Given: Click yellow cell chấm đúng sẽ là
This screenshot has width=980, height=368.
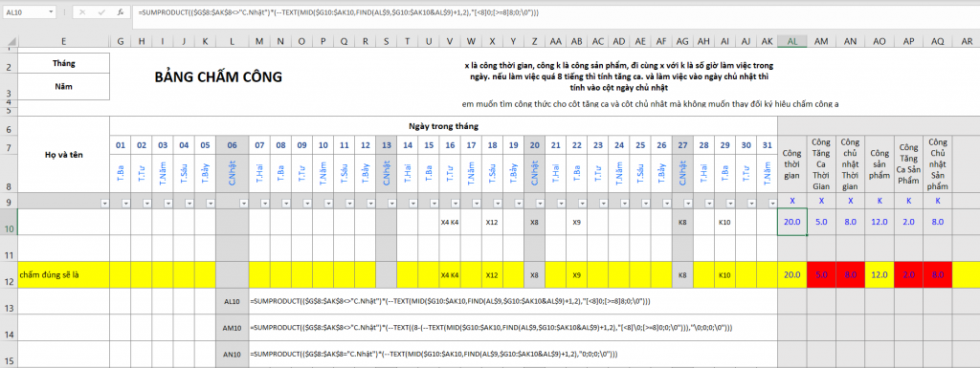Looking at the screenshot, I should tap(64, 274).
